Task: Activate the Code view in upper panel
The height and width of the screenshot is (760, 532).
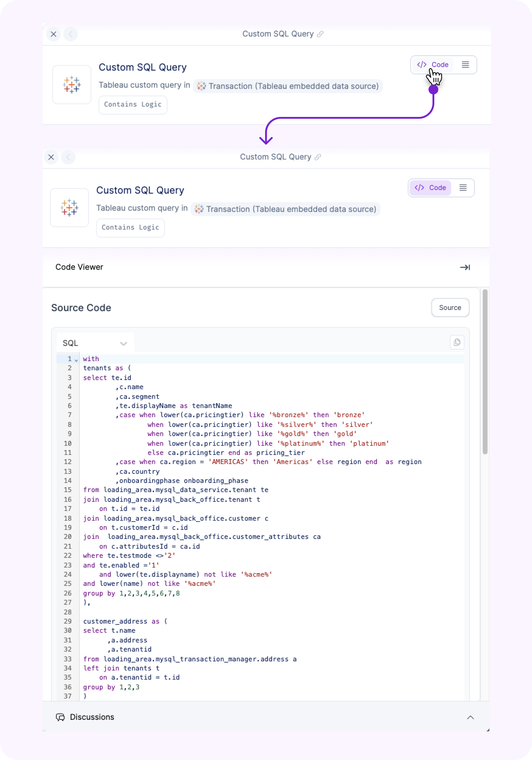Action: [x=433, y=65]
